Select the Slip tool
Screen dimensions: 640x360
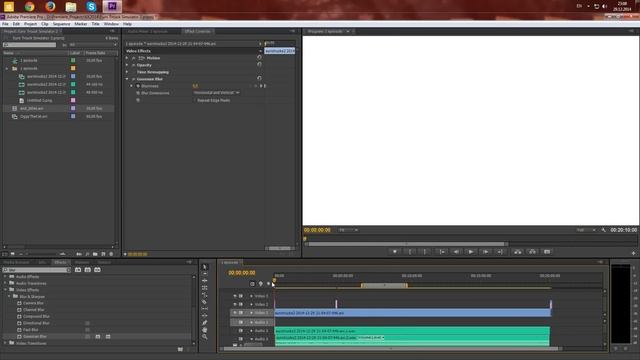pos(205,309)
